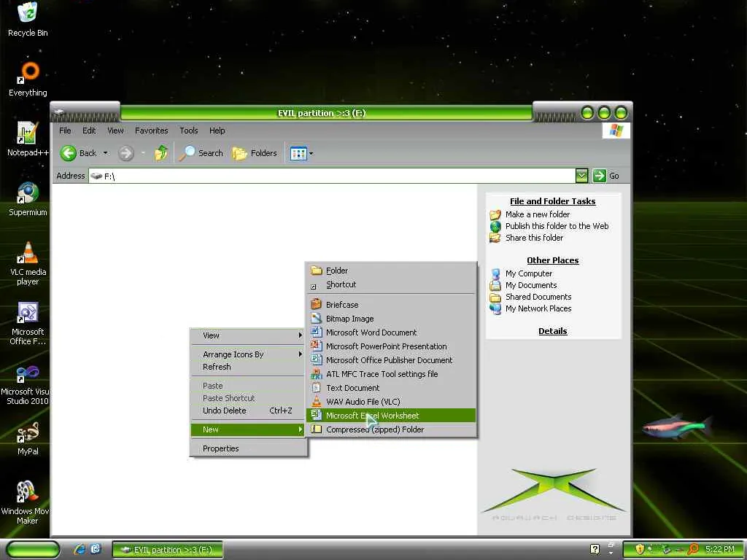Collapse the File and Folder Tasks section

tap(553, 201)
